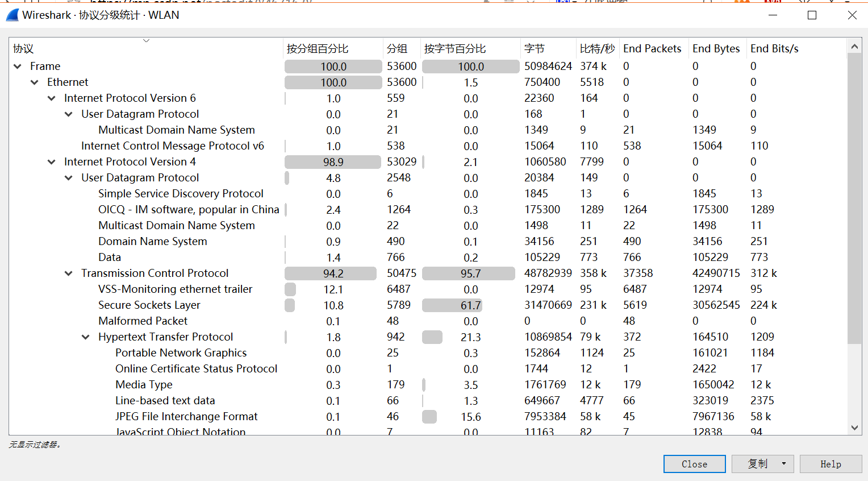Maximize the Wireshark statistics window
Image resolution: width=868 pixels, height=481 pixels.
[x=812, y=15]
